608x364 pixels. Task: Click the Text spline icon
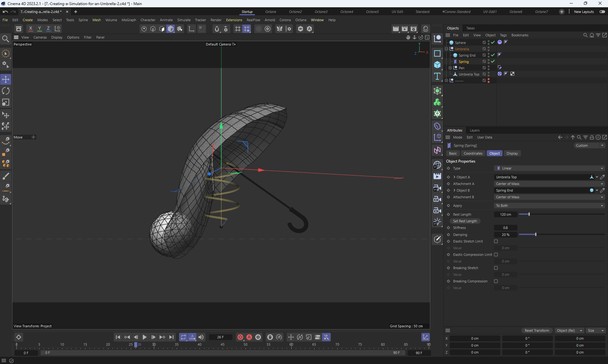437,76
